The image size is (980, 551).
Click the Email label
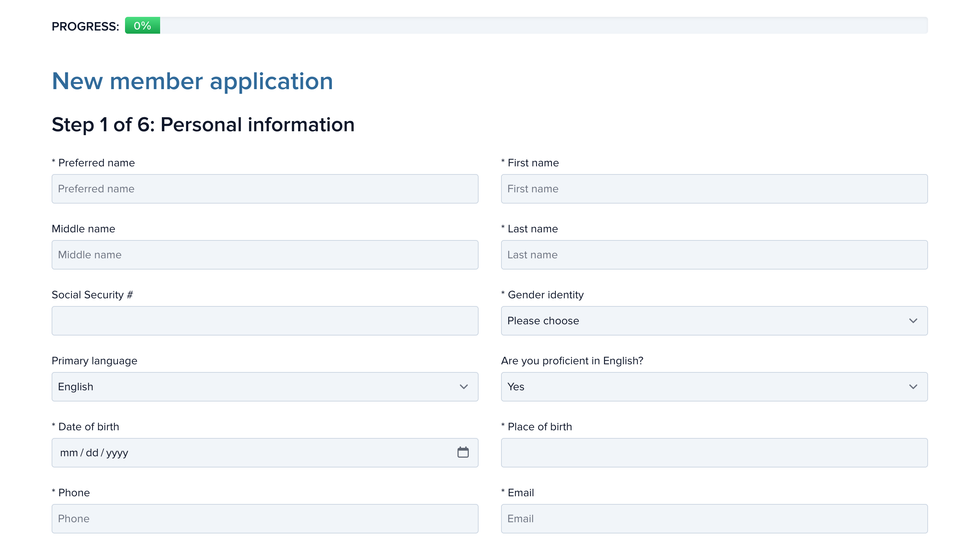(x=518, y=492)
